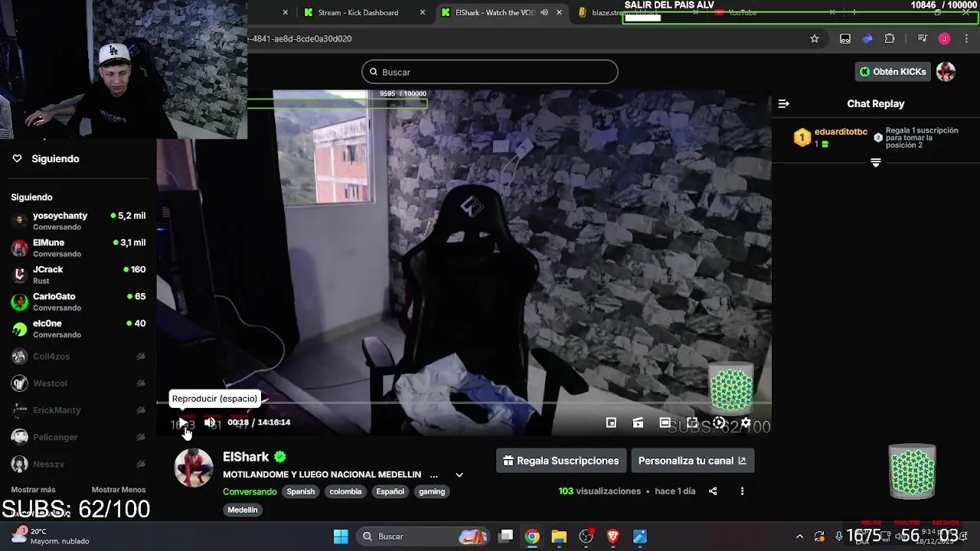Screen dimensions: 980x551
Task: Play the VOD with the play button
Action: click(x=183, y=423)
